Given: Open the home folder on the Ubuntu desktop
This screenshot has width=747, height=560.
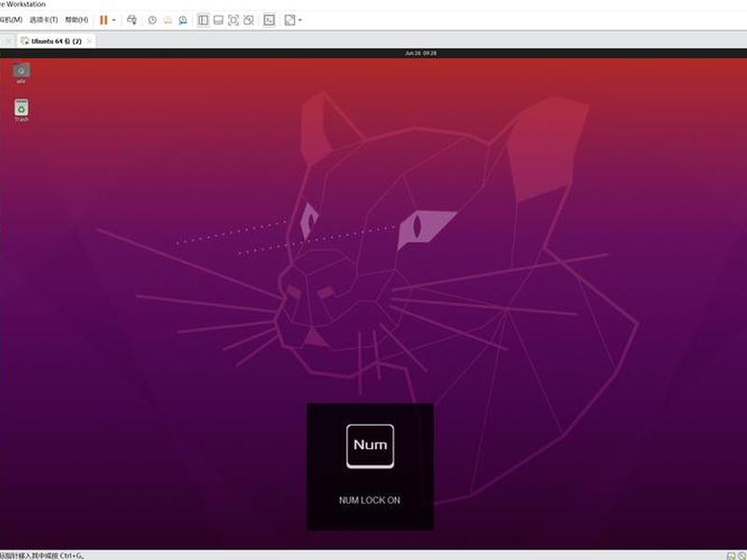Looking at the screenshot, I should click(21, 74).
